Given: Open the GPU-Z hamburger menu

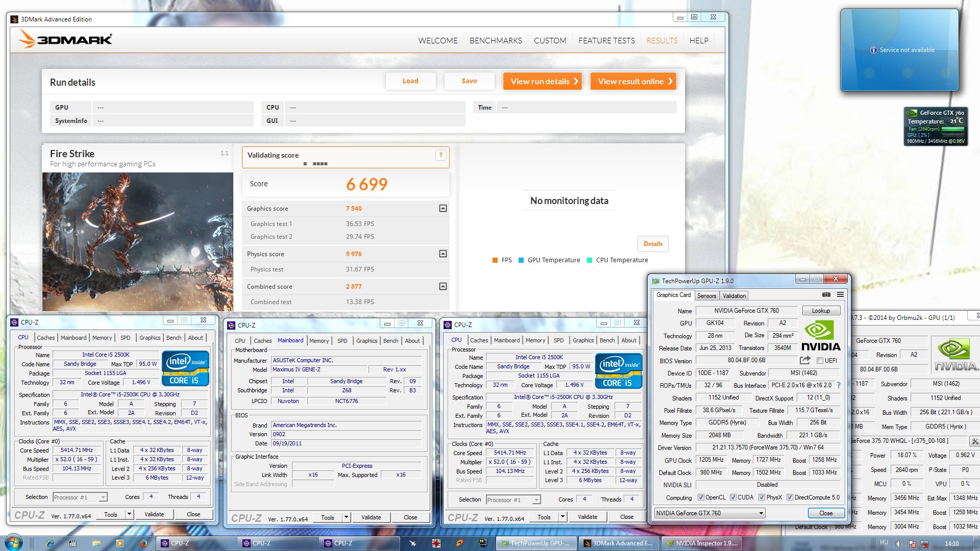Looking at the screenshot, I should click(840, 294).
